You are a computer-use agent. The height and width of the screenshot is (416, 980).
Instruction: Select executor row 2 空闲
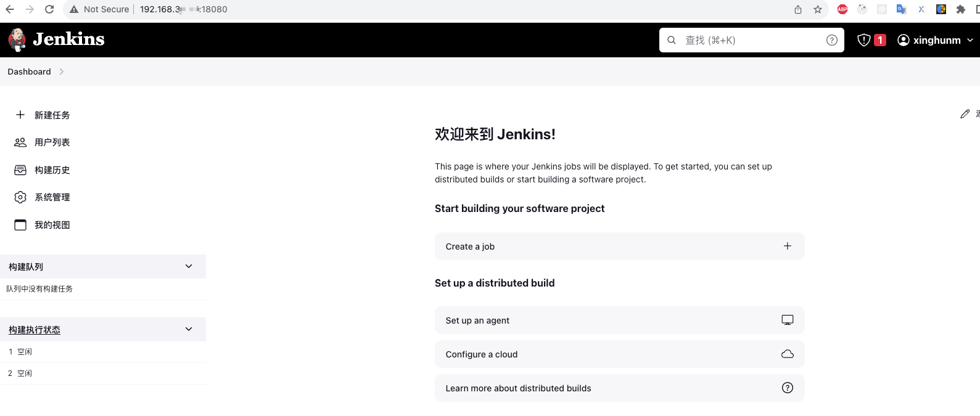click(103, 373)
